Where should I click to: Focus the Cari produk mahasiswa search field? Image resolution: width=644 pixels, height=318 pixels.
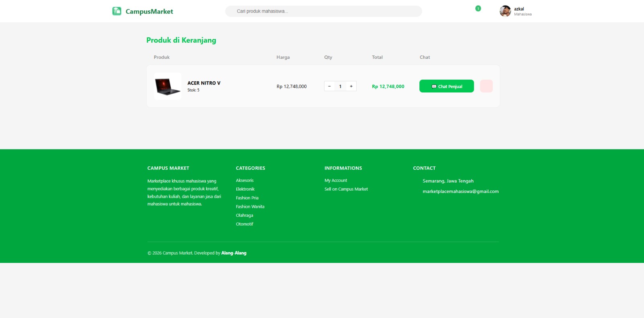pos(324,11)
